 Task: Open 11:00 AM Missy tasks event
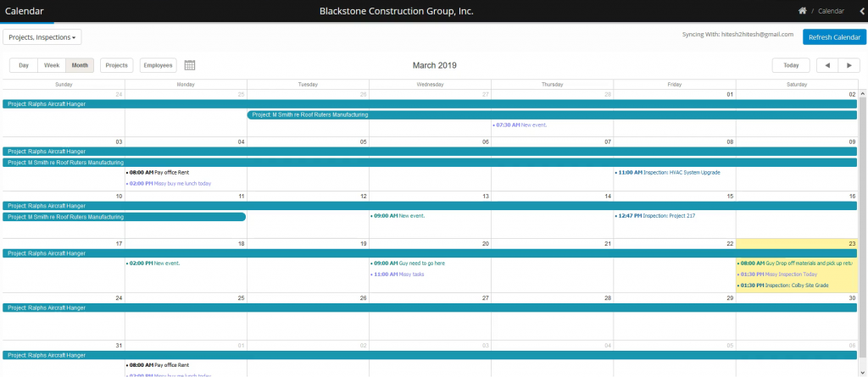[397, 274]
